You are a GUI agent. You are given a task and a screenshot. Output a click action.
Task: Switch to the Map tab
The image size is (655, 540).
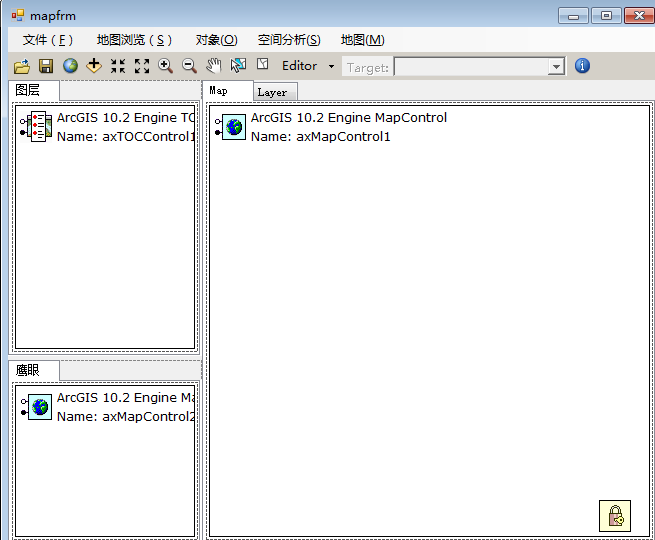[228, 91]
